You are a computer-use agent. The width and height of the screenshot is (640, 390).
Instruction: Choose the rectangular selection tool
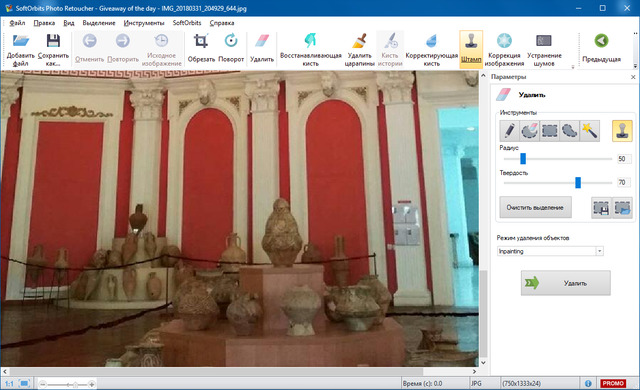coord(549,131)
